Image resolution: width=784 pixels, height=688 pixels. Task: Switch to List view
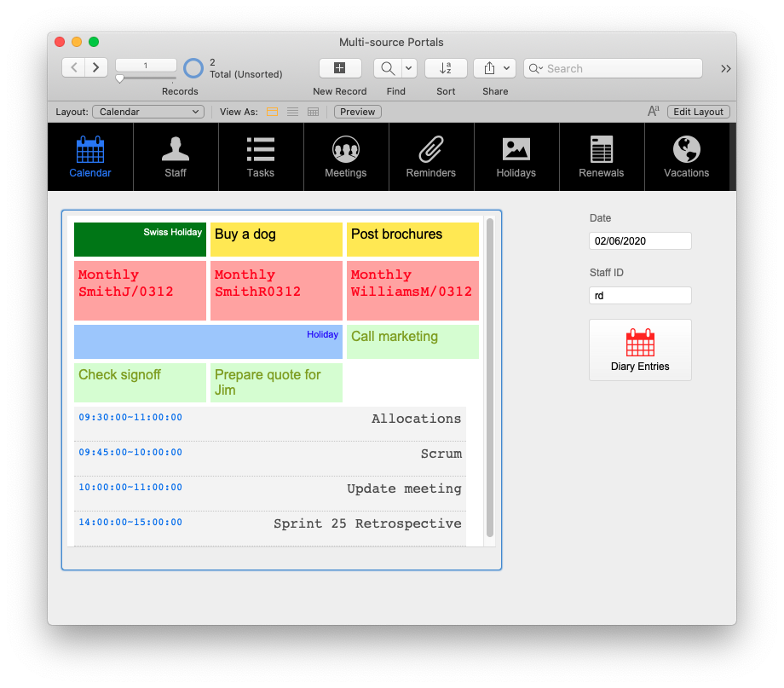click(292, 112)
